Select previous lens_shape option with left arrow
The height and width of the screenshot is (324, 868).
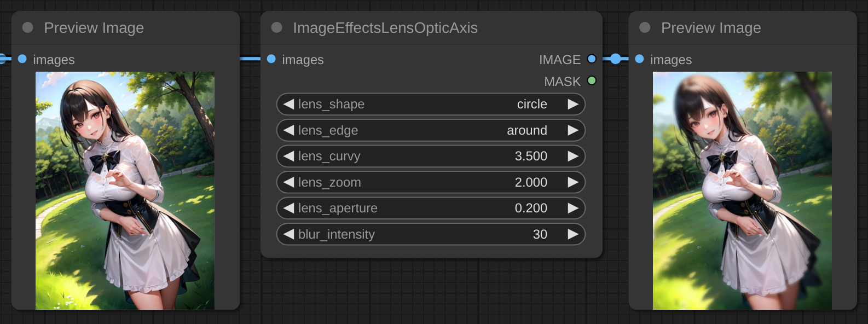pyautogui.click(x=289, y=104)
